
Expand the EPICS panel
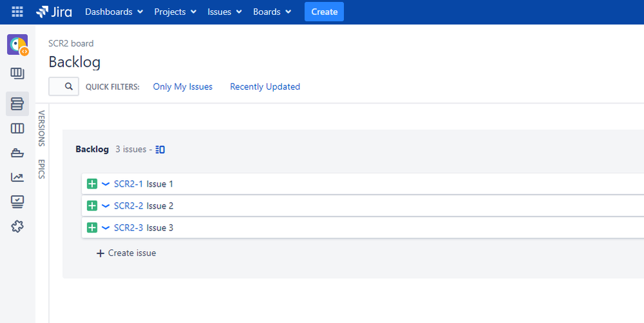(x=41, y=169)
